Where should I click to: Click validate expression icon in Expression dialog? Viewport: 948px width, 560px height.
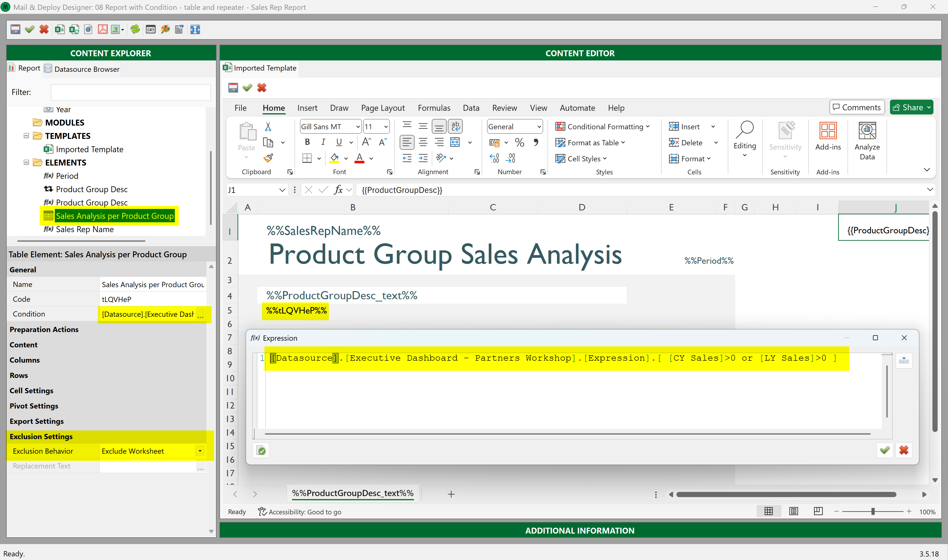[261, 450]
